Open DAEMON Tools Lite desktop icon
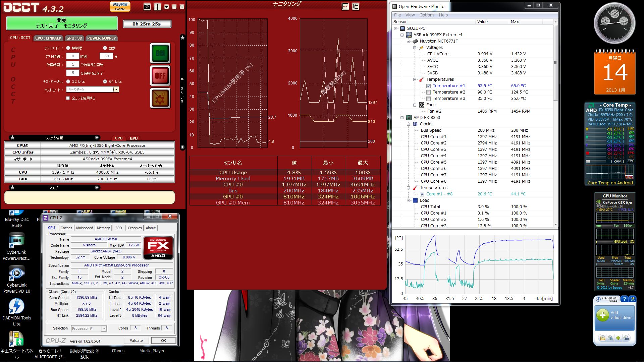 tap(16, 312)
